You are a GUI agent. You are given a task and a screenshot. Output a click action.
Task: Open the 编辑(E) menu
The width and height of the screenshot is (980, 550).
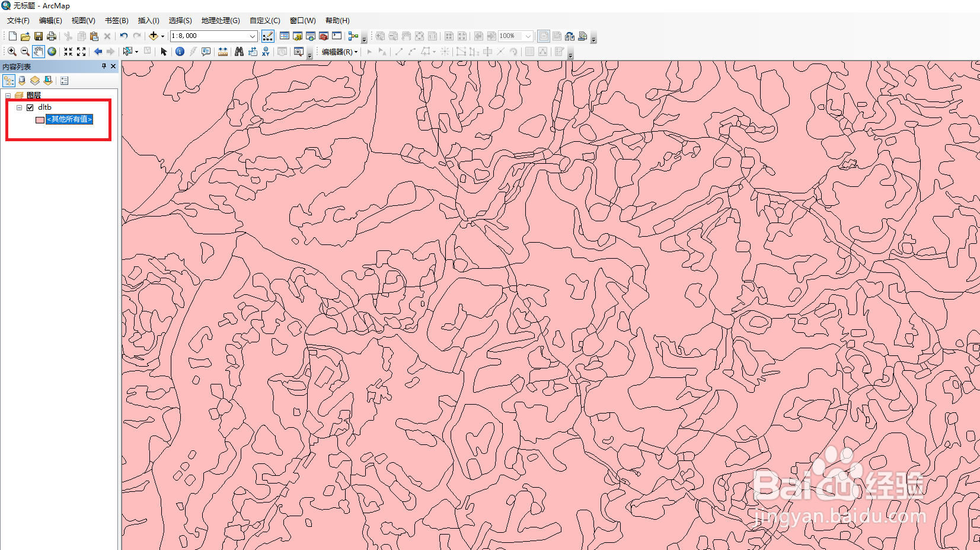pos(50,21)
